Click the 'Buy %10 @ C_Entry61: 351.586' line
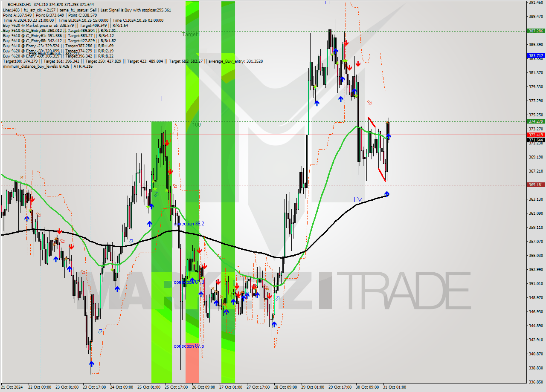This screenshot has width=546, height=392. [59, 36]
